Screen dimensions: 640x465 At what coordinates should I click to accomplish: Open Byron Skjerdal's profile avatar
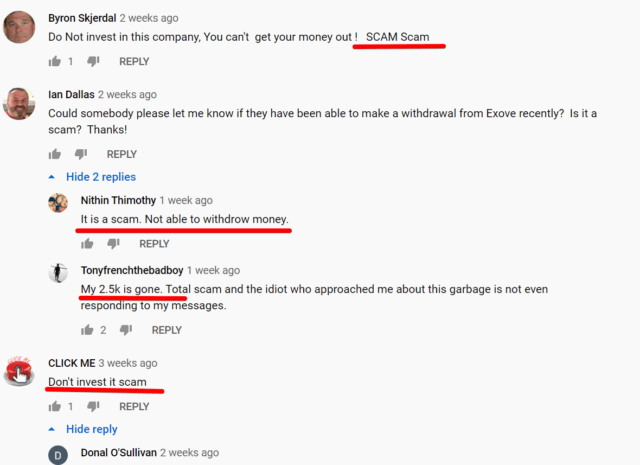(19, 27)
